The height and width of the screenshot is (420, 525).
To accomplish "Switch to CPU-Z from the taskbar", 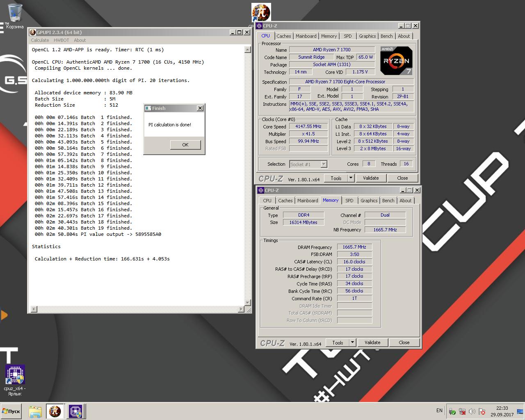I will [x=75, y=411].
